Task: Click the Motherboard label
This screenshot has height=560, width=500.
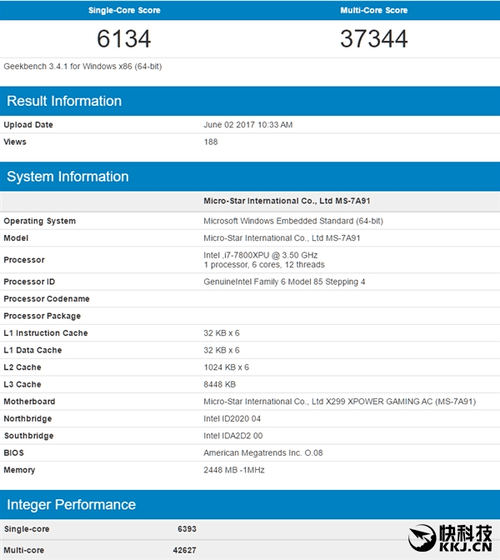Action: coord(29,402)
